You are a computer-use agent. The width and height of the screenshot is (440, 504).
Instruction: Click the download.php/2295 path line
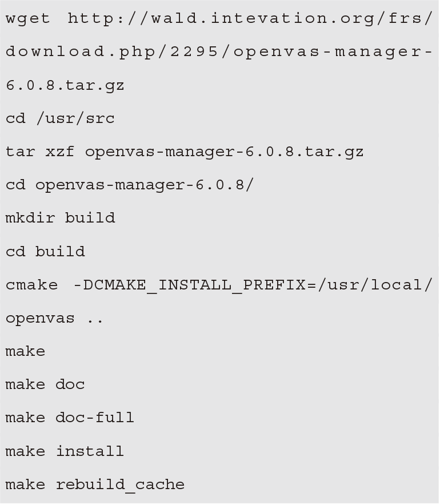(x=219, y=52)
